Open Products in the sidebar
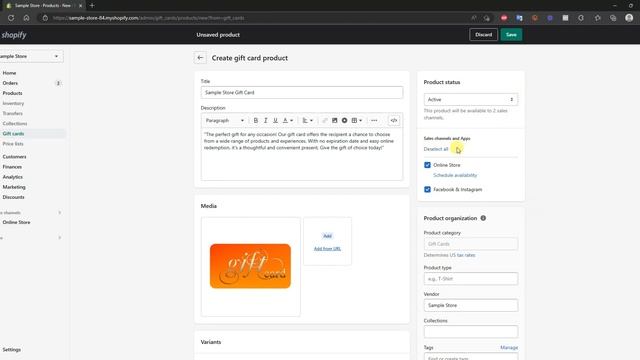Image resolution: width=640 pixels, height=360 pixels. [12, 93]
